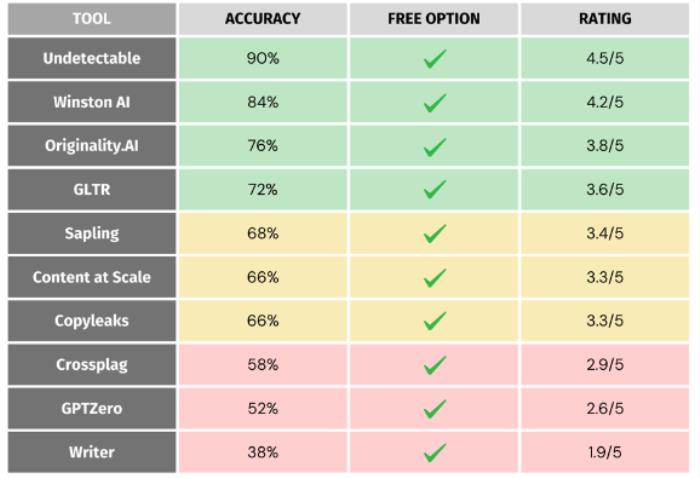Click the green checkmark for Winston AI
The height and width of the screenshot is (478, 700).
click(x=434, y=103)
